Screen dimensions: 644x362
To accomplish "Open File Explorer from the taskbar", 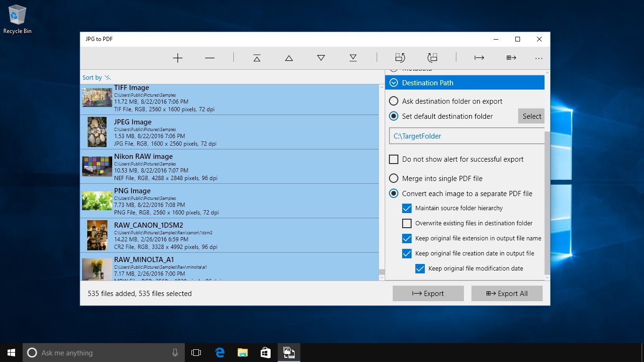I will pyautogui.click(x=242, y=353).
